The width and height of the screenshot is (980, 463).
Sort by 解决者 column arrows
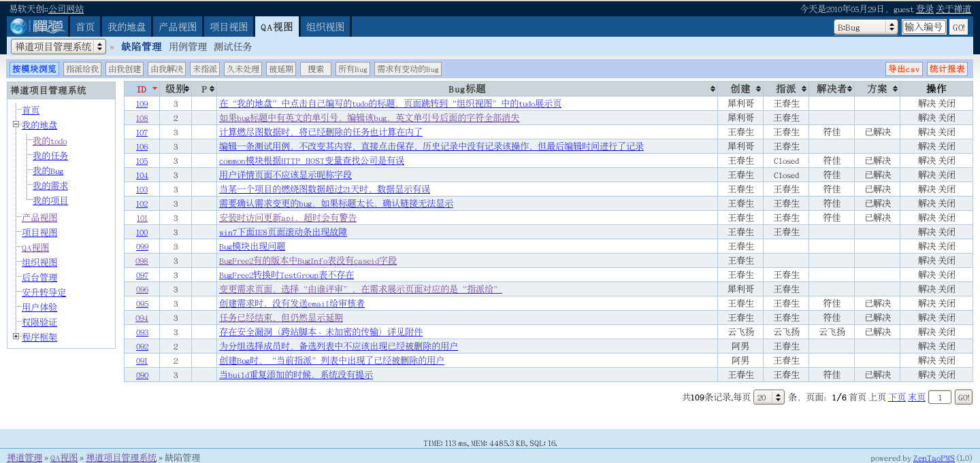point(851,89)
